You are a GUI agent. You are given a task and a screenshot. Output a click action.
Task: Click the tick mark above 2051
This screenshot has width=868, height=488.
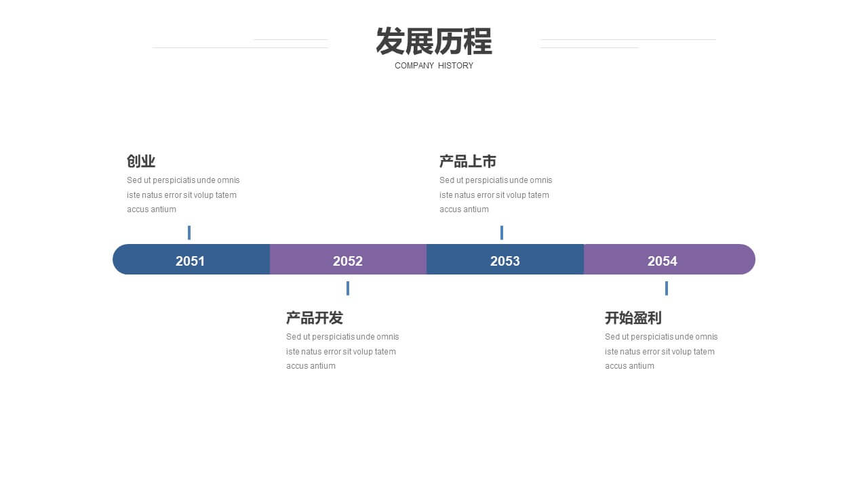[x=189, y=232]
